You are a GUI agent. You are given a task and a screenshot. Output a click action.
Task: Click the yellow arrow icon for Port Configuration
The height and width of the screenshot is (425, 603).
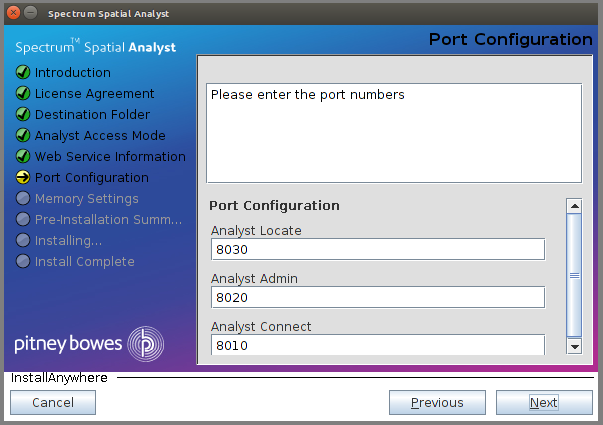point(23,178)
